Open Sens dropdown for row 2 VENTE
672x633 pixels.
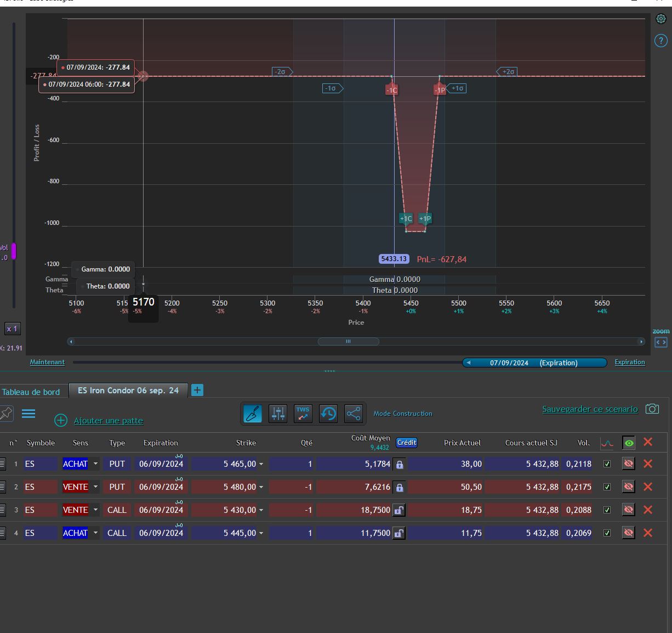[x=95, y=487]
